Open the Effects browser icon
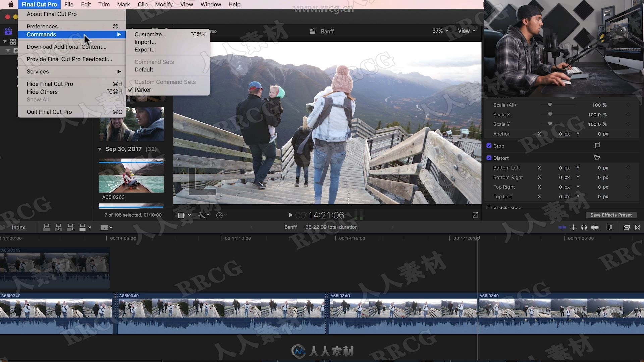Image resolution: width=644 pixels, height=362 pixels. (626, 227)
